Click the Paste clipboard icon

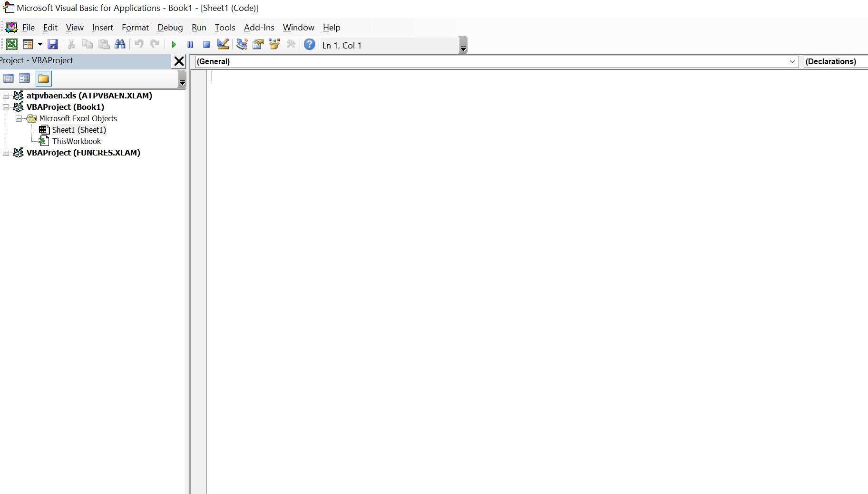coord(104,44)
